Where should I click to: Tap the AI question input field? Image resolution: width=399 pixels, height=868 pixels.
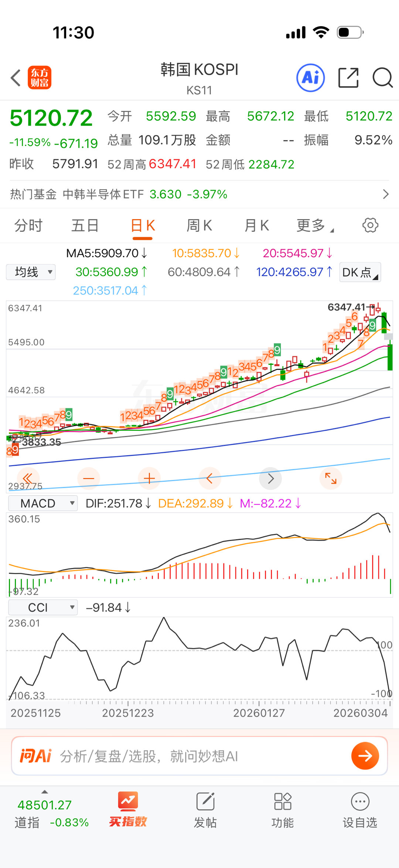pyautogui.click(x=199, y=756)
